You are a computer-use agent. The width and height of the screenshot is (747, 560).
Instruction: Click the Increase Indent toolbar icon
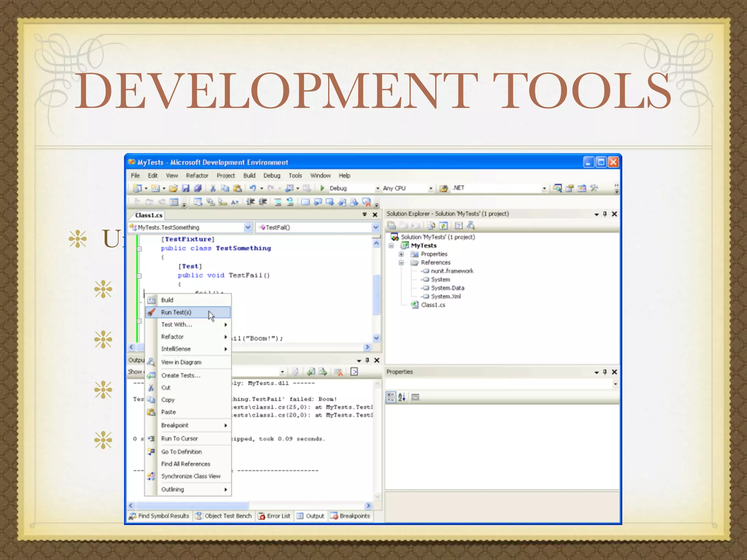(263, 202)
